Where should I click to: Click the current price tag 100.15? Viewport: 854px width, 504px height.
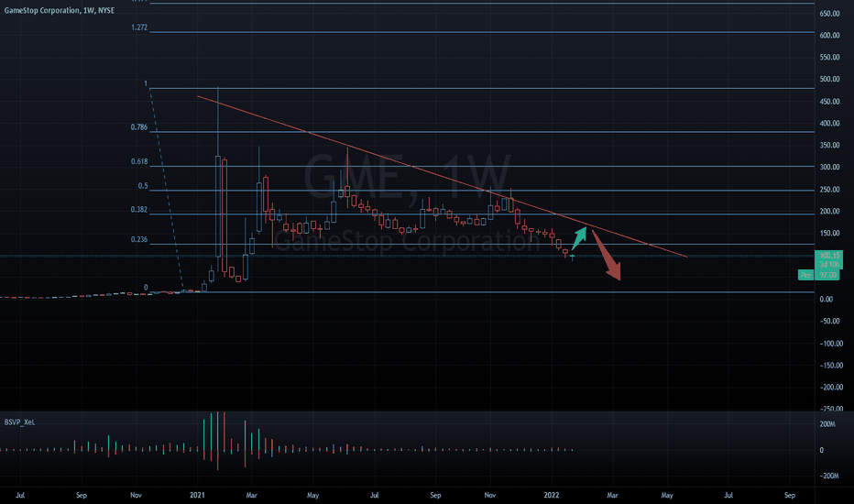coord(829,256)
